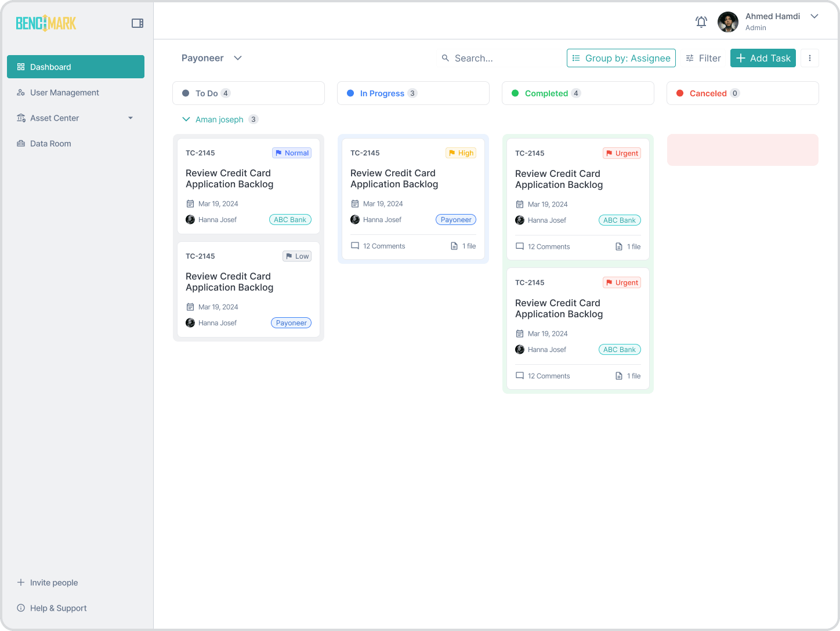The image size is (840, 631).
Task: Open comments icon on second Urgent card
Action: coord(520,376)
